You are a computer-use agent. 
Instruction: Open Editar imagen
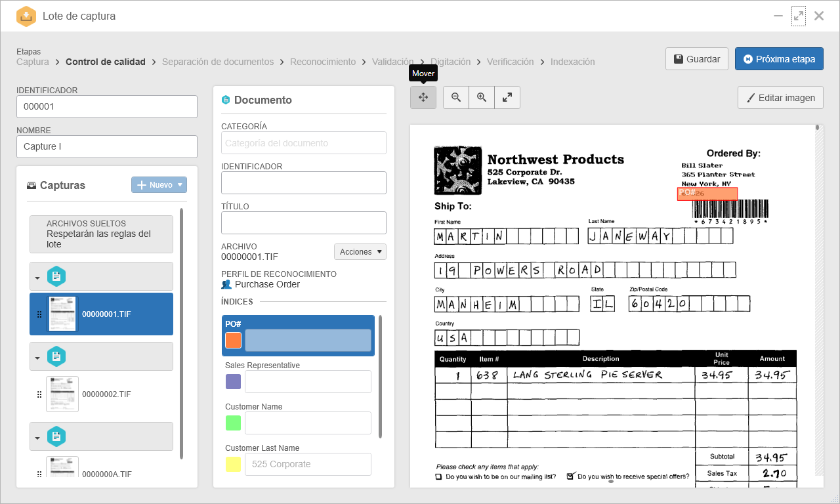pos(780,98)
